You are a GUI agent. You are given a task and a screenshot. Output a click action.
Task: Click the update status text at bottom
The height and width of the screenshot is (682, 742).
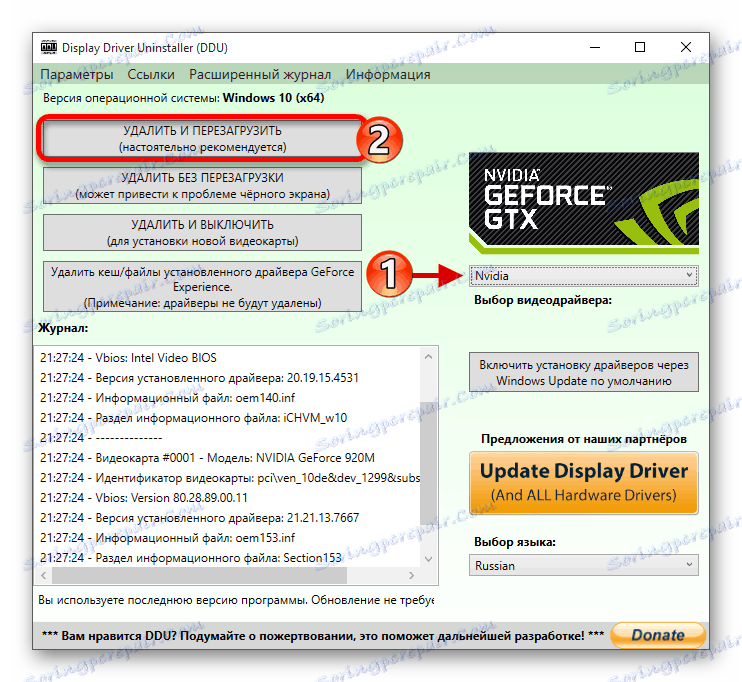[236, 600]
